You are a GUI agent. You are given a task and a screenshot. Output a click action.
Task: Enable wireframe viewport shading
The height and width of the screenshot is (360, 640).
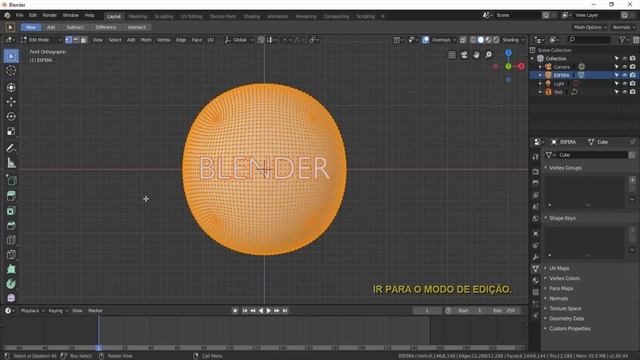(x=473, y=40)
